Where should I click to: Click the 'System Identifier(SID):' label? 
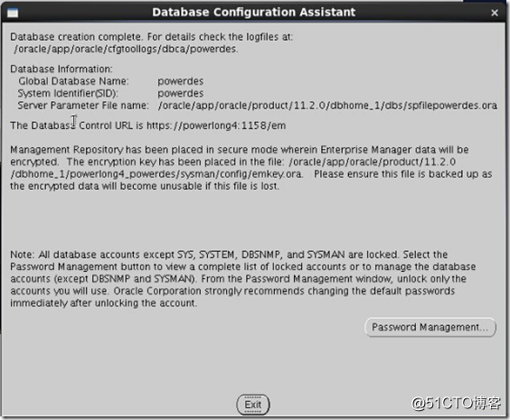[x=68, y=94]
